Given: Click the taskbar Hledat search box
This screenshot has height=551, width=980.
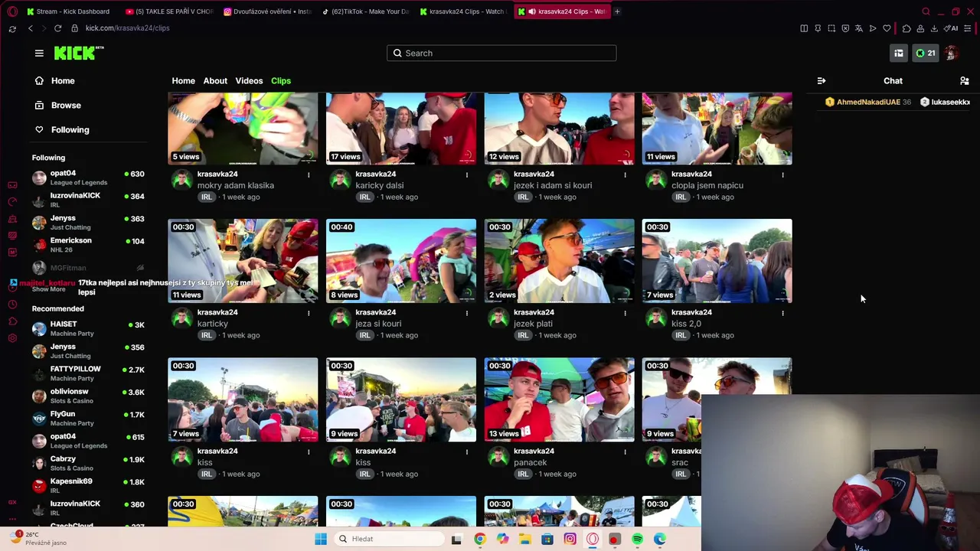Looking at the screenshot, I should tap(390, 539).
